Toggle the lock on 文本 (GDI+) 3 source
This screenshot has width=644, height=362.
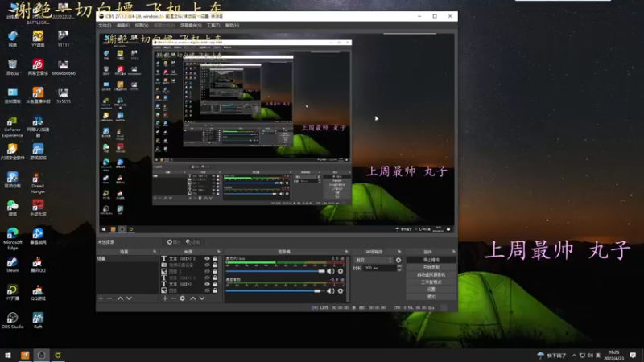215,278
